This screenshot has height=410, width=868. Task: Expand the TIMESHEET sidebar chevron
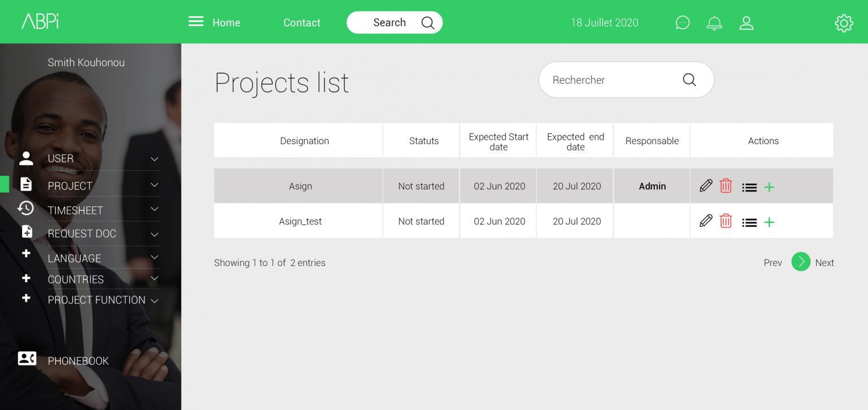tap(154, 210)
